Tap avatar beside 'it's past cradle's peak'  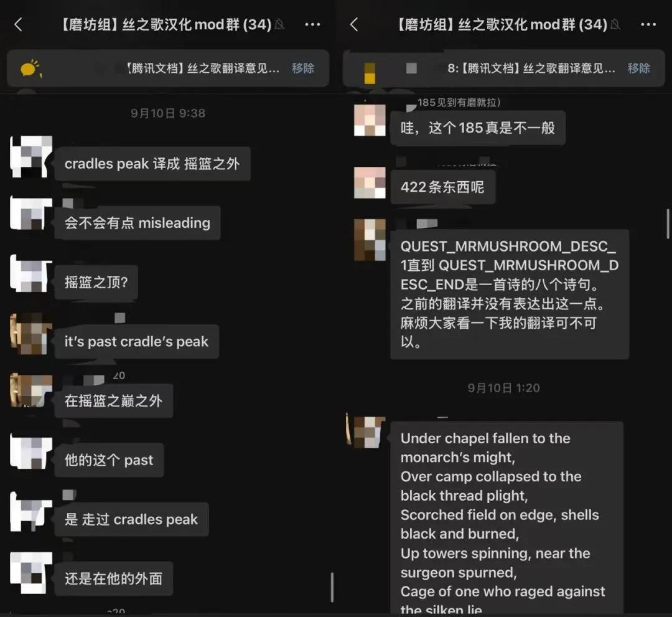pos(31,334)
